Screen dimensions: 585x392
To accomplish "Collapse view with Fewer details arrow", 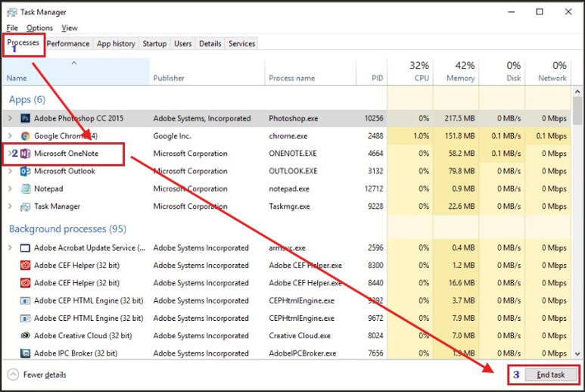I will point(13,375).
